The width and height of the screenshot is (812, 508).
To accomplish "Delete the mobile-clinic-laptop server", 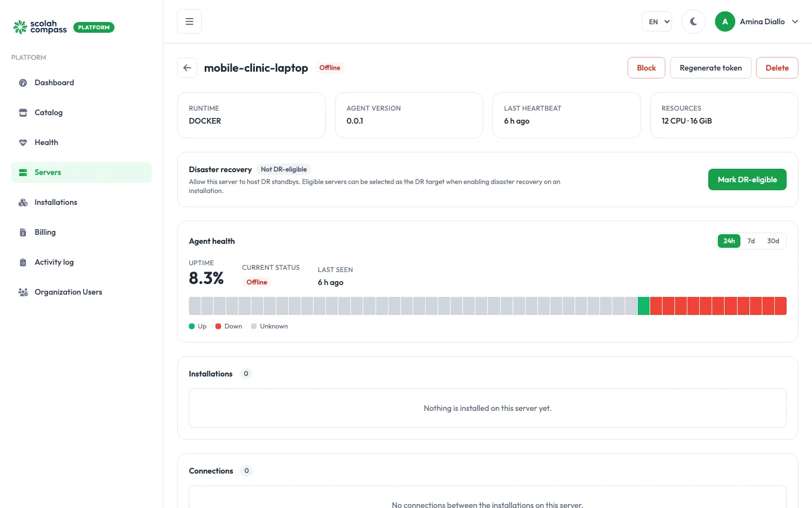I will (x=777, y=68).
